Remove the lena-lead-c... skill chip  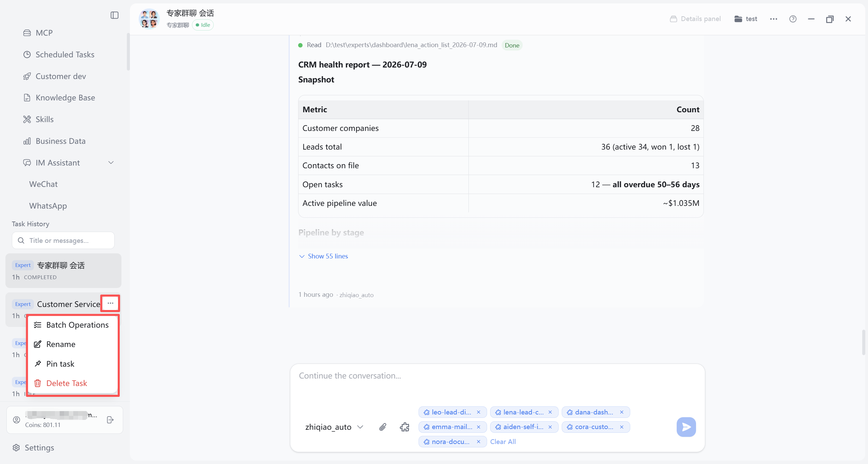pyautogui.click(x=550, y=412)
